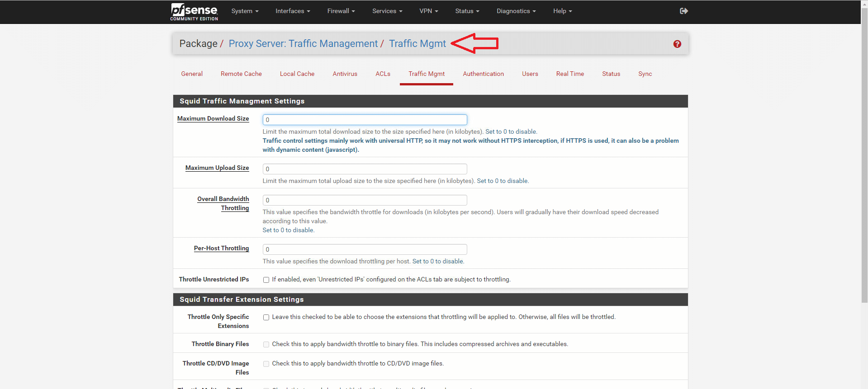Open the Real Time tab
The height and width of the screenshot is (389, 868).
570,74
